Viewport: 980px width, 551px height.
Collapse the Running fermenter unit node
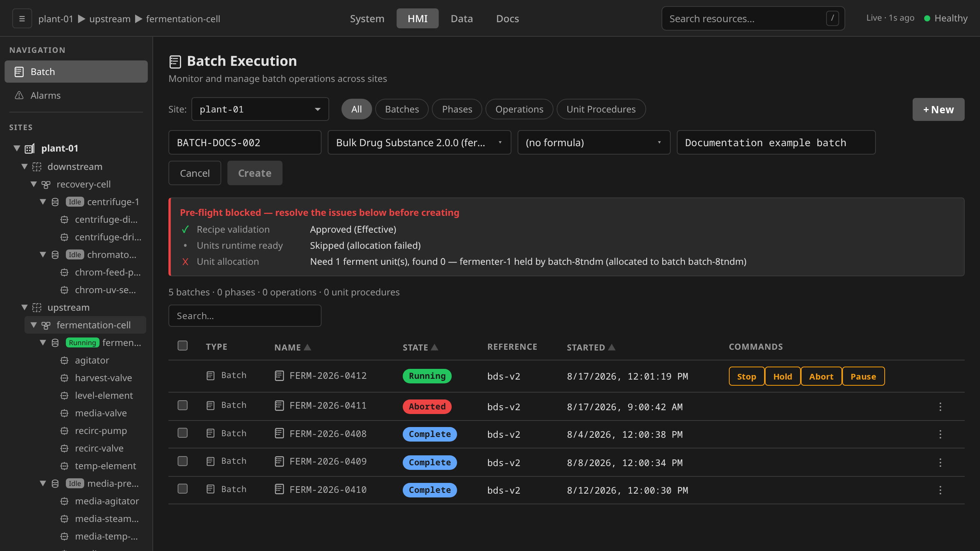pos(43,342)
